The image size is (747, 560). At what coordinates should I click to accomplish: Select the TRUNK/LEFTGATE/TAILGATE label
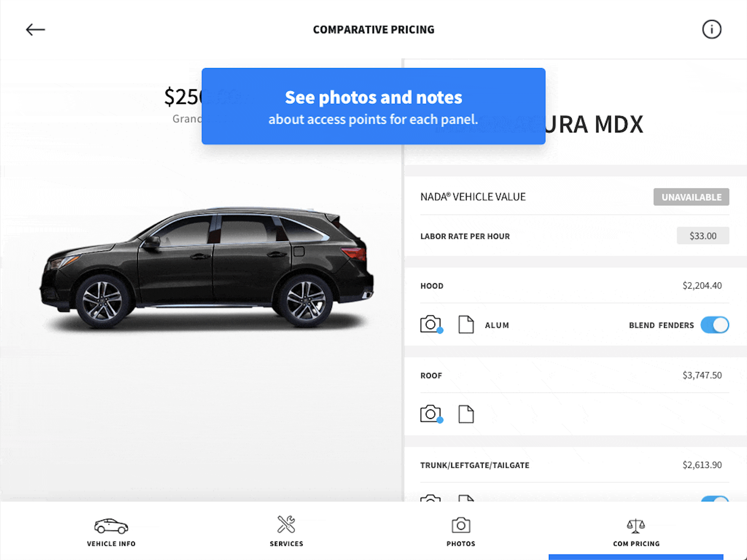[475, 465]
